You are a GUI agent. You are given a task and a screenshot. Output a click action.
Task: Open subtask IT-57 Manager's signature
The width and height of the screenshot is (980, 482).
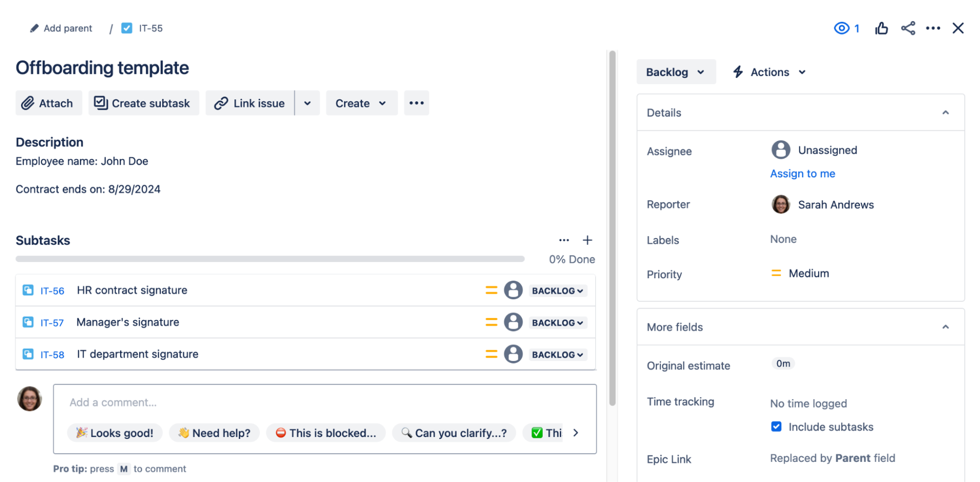tap(127, 322)
